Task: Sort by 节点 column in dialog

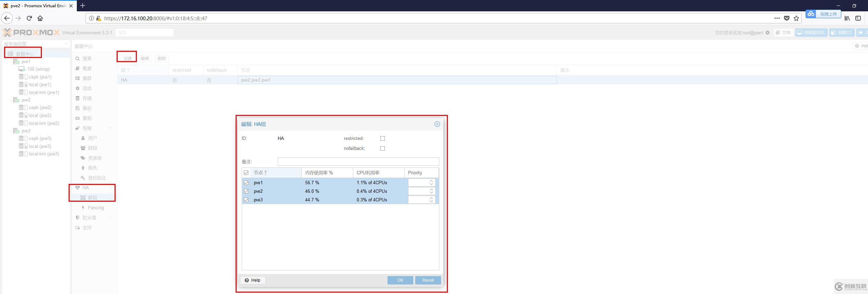Action: click(276, 173)
